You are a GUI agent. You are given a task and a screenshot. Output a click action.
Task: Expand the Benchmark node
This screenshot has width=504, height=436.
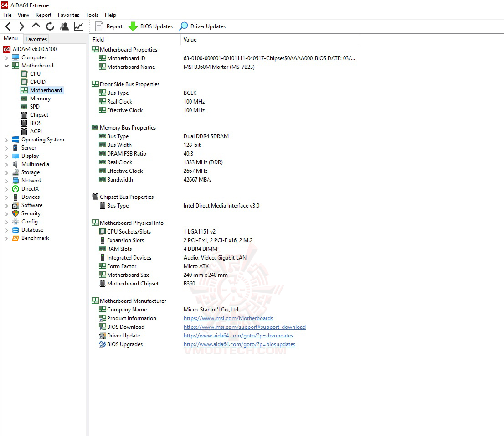point(6,239)
